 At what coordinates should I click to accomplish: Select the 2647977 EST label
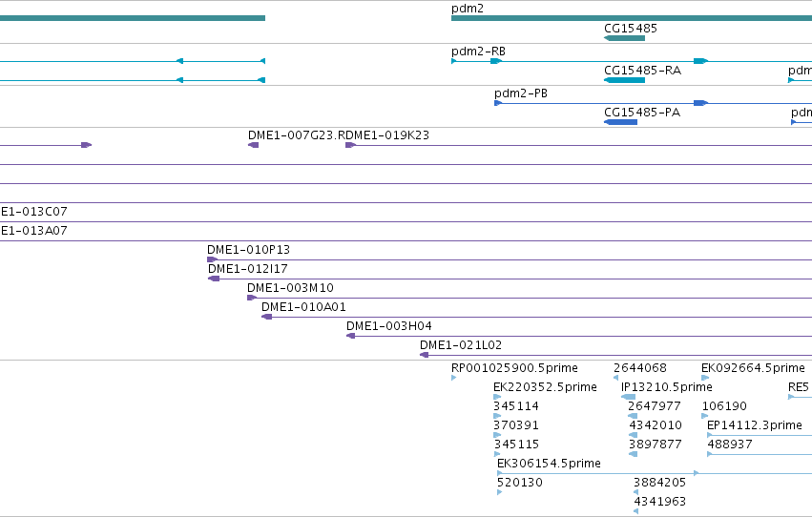click(654, 406)
